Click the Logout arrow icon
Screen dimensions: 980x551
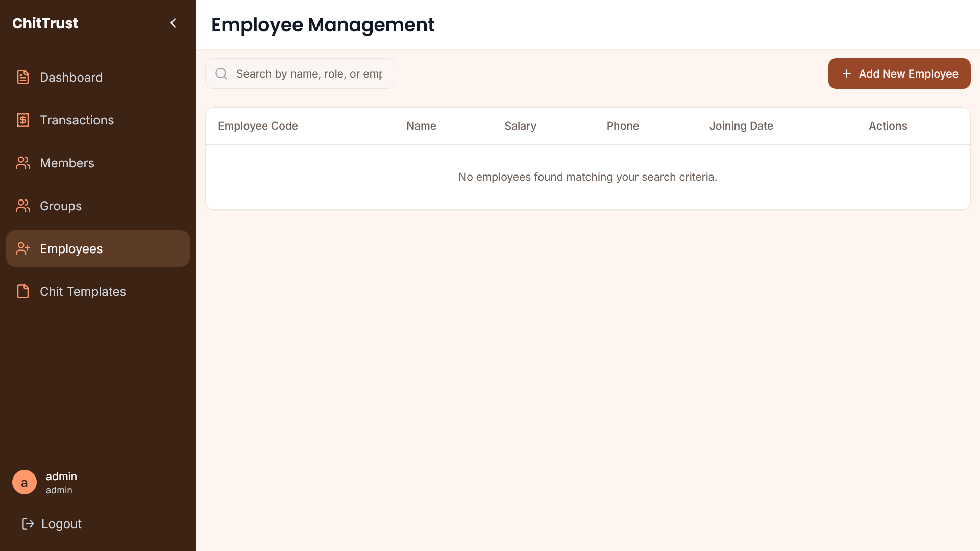click(x=28, y=523)
